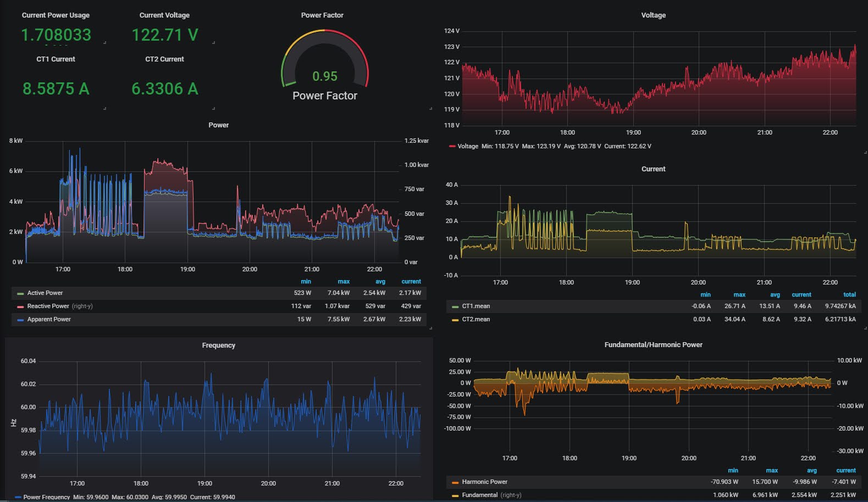Toggle Reactive Power series visibility
The width and height of the screenshot is (868, 502).
[48, 306]
